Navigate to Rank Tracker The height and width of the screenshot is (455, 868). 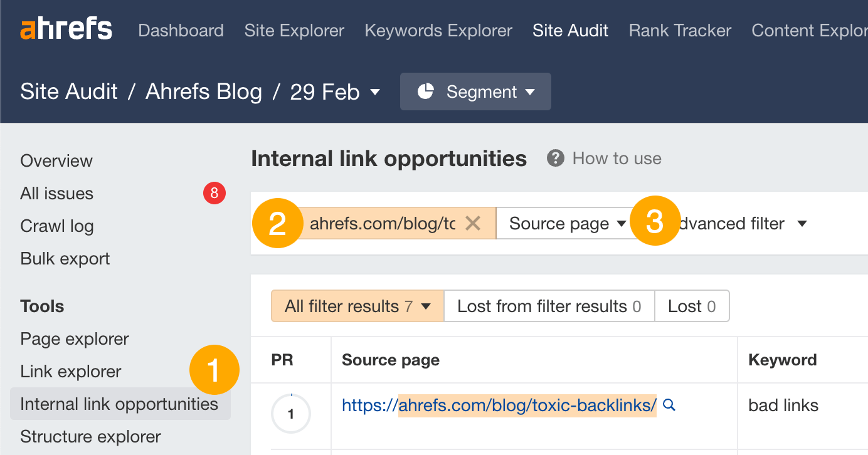pyautogui.click(x=679, y=29)
